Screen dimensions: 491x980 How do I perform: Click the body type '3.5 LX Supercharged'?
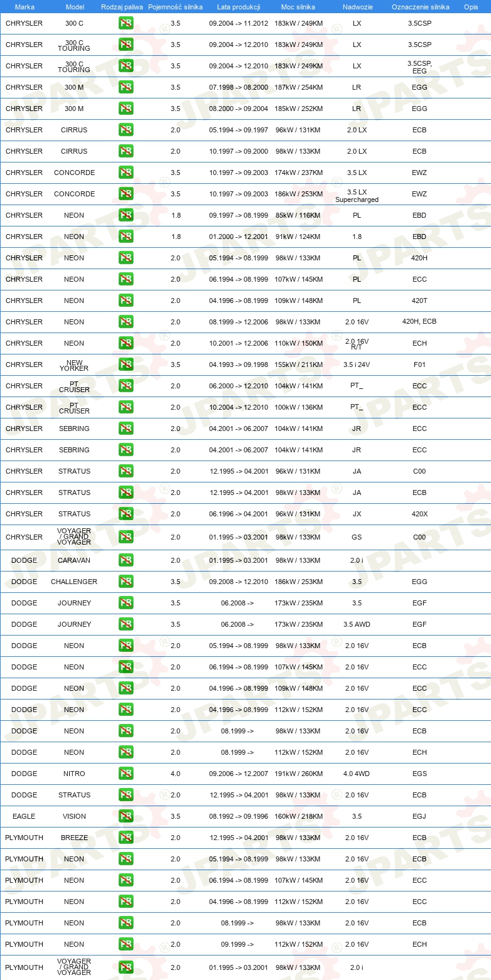(x=357, y=196)
